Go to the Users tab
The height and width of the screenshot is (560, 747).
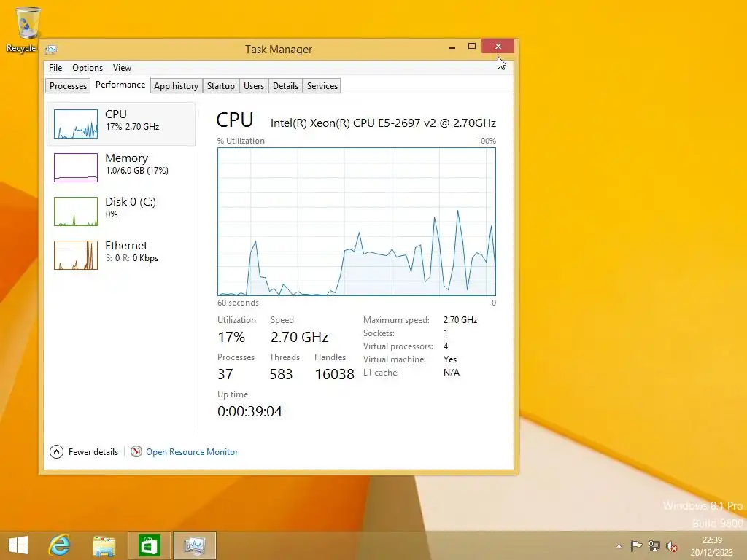pyautogui.click(x=253, y=86)
